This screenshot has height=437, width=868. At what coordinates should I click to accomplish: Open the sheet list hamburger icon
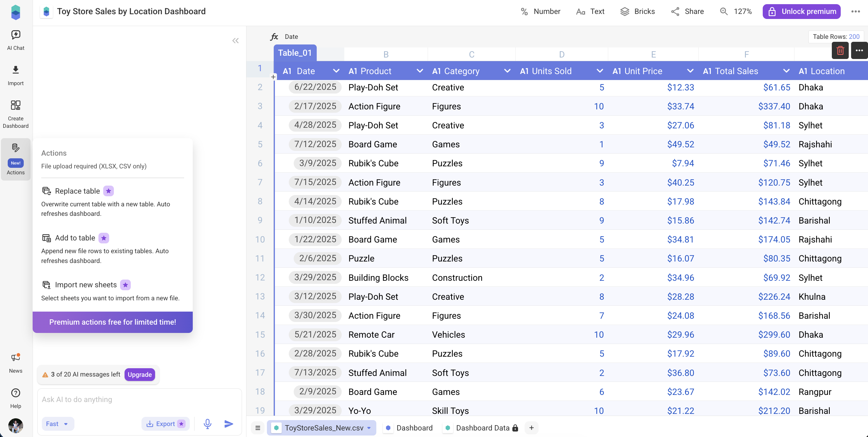(258, 428)
